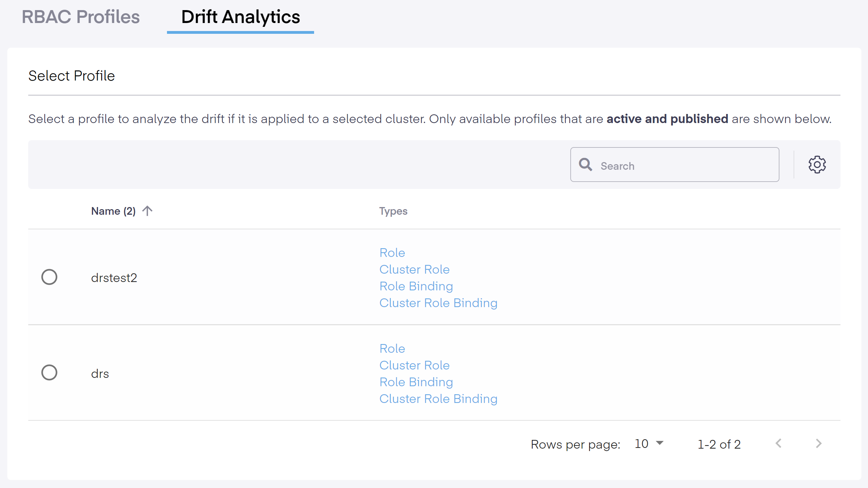Open the Drift Analytics tab
This screenshot has height=488, width=868.
(x=241, y=17)
